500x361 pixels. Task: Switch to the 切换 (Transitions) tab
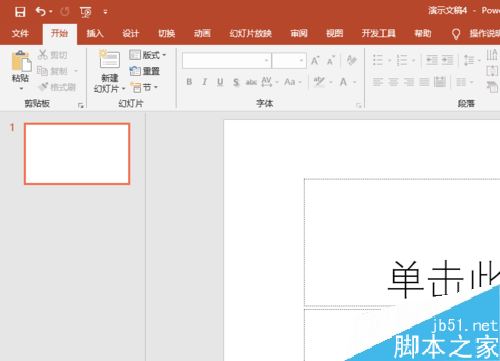[166, 33]
